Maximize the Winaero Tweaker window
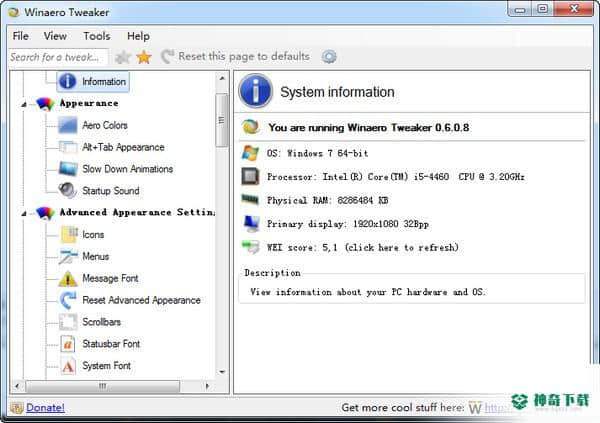Screen dimensions: 600x423 tap(542, 8)
